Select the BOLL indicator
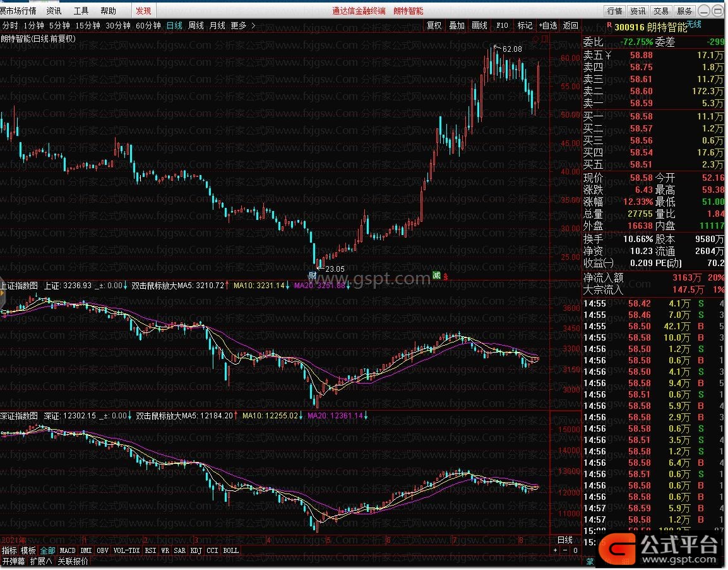 coord(230,550)
